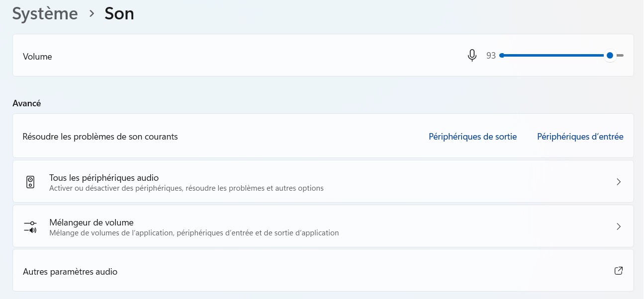
Task: Click the volume mixer sliders icon
Action: pyautogui.click(x=30, y=226)
